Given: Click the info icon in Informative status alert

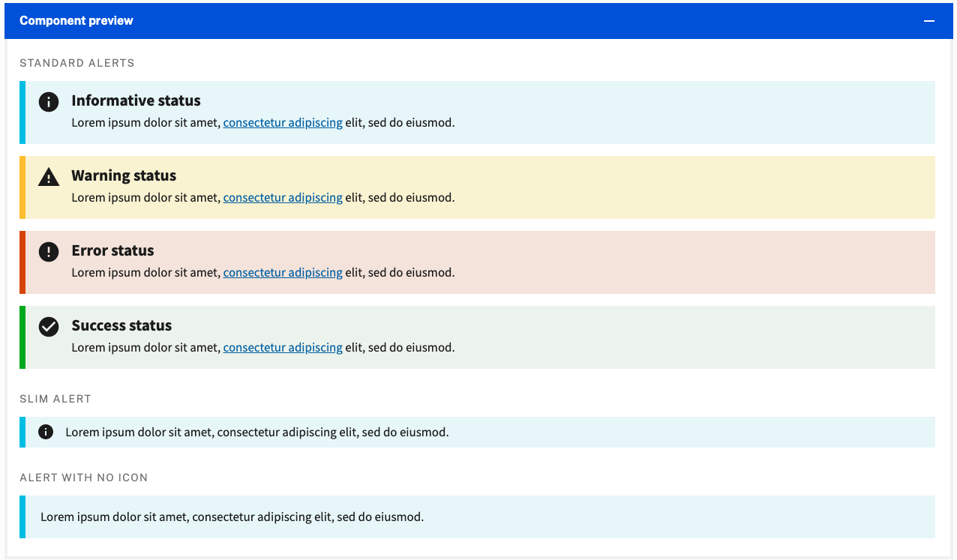Looking at the screenshot, I should [48, 101].
